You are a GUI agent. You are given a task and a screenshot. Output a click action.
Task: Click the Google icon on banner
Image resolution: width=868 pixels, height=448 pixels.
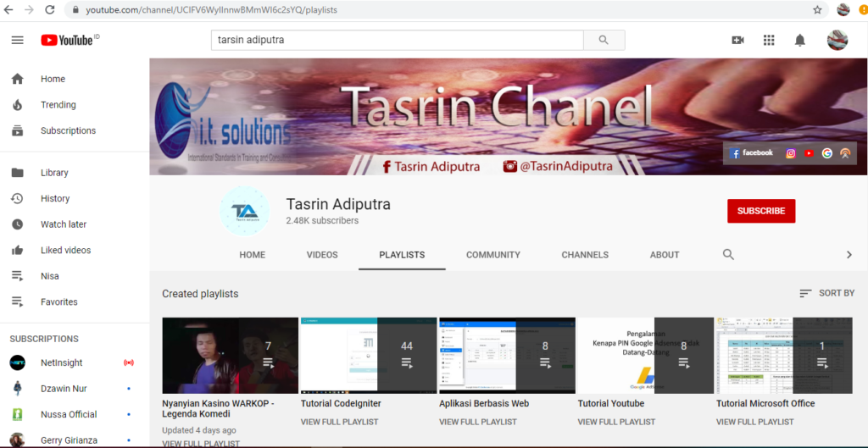pos(827,154)
